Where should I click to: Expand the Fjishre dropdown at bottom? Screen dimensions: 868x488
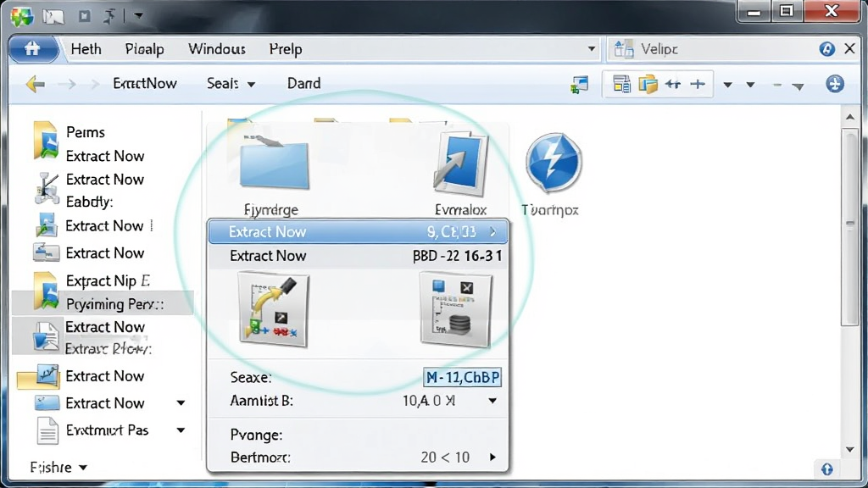pyautogui.click(x=83, y=468)
